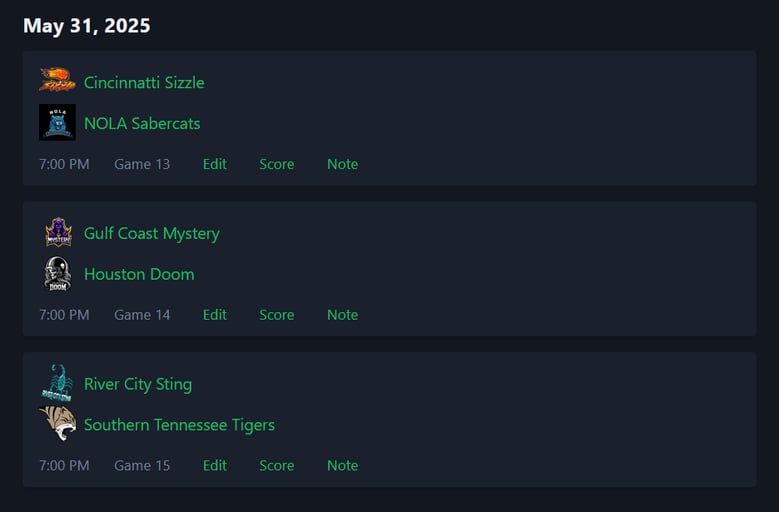
Task: Click the Gulf Coast Mystery logo
Action: (59, 232)
